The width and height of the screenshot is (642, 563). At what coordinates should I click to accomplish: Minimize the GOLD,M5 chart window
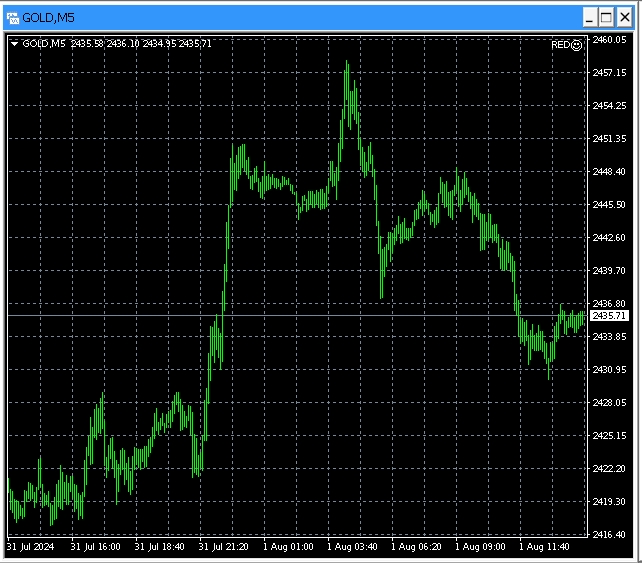click(586, 17)
